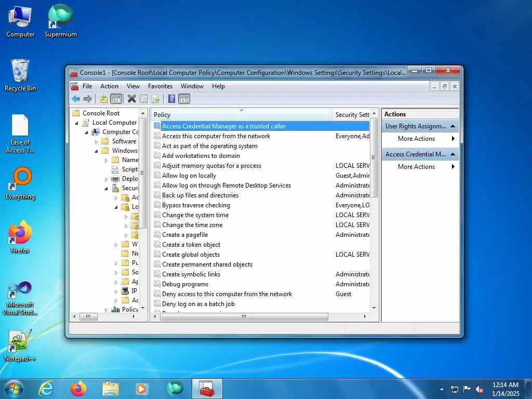Open the Supermium desktop shortcut
Viewport: 532px width, 399px height.
coord(61,21)
